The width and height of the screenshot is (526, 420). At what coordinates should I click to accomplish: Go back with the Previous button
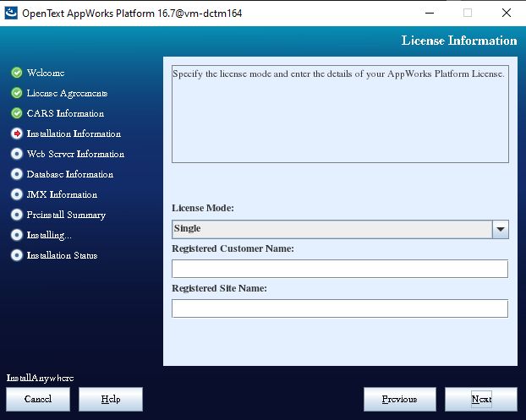(399, 399)
